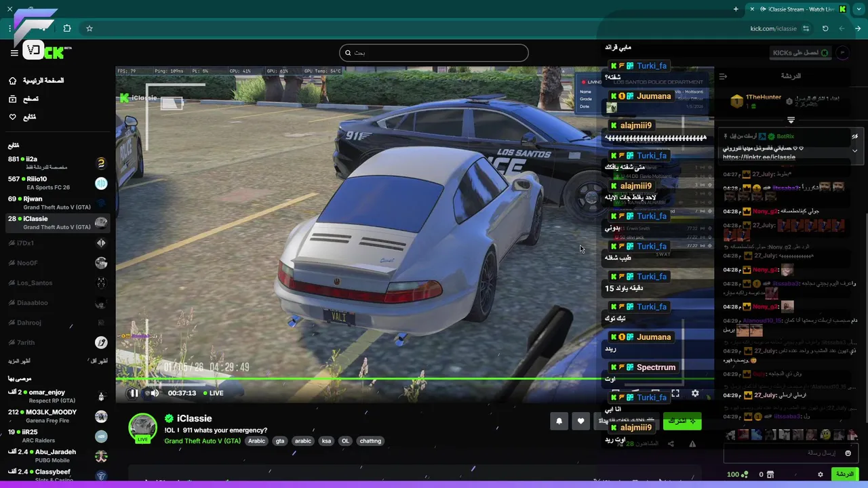
Task: Select the iClassie channel in sidebar
Action: pos(58,223)
